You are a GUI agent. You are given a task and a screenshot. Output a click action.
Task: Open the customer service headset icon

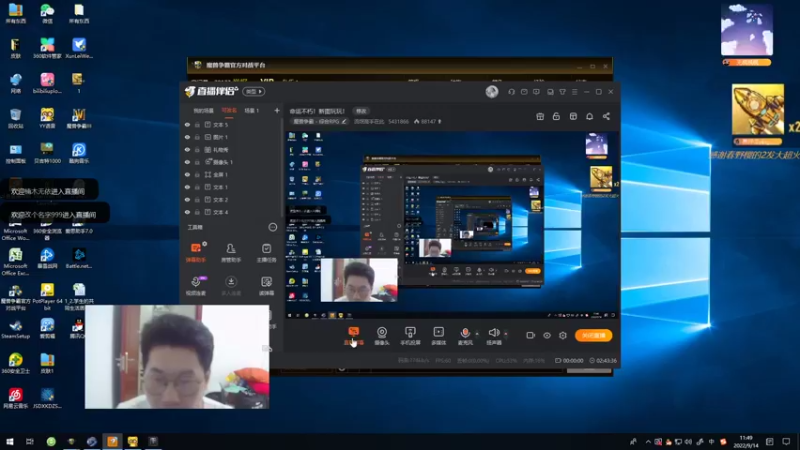[511, 92]
